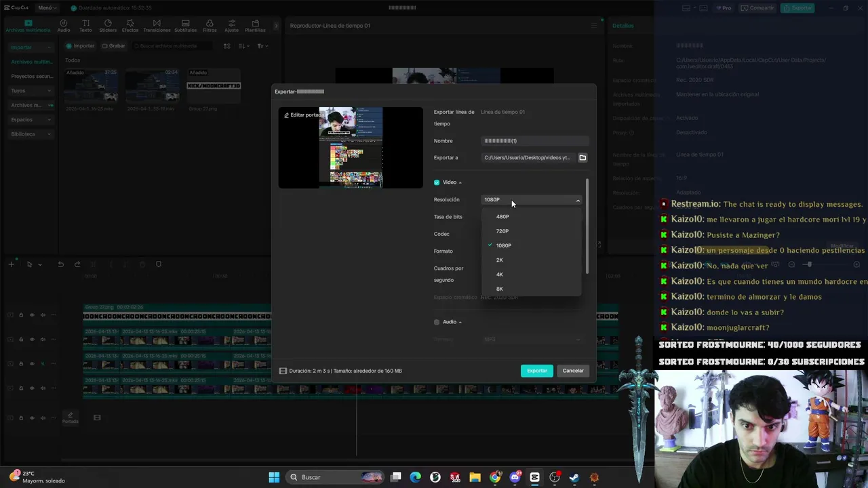Toggle lock on Group 27.png track
This screenshot has height=488, width=868.
tap(21, 315)
